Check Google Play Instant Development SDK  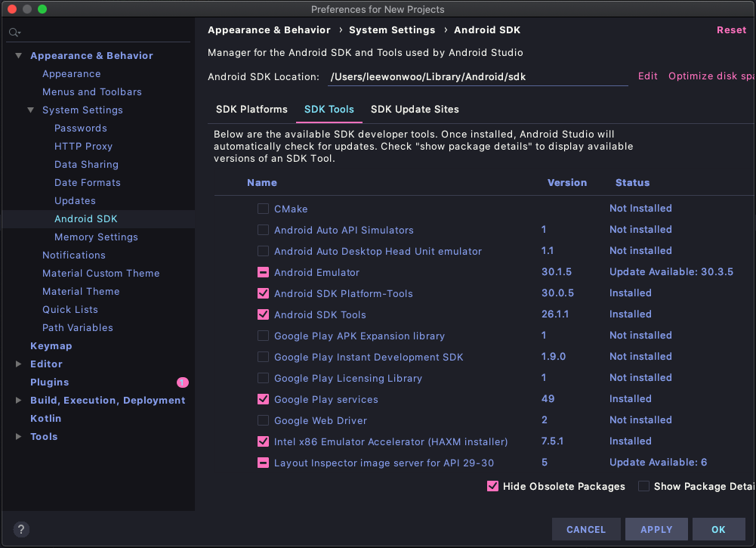click(x=263, y=357)
